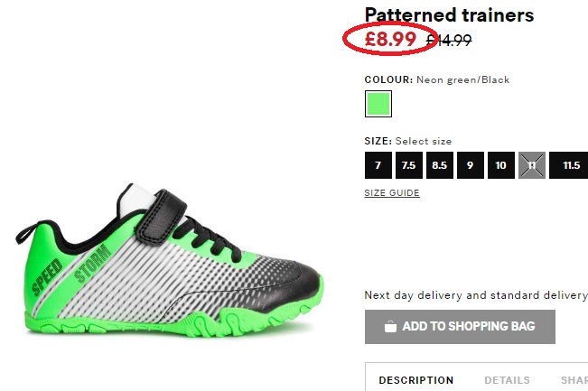This screenshot has height=391, width=588.
Task: Click the shopping bag icon on button
Action: (x=390, y=327)
